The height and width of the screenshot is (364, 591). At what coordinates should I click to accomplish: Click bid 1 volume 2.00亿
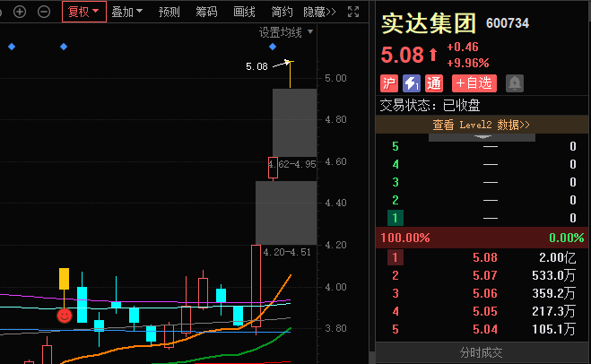(x=558, y=257)
